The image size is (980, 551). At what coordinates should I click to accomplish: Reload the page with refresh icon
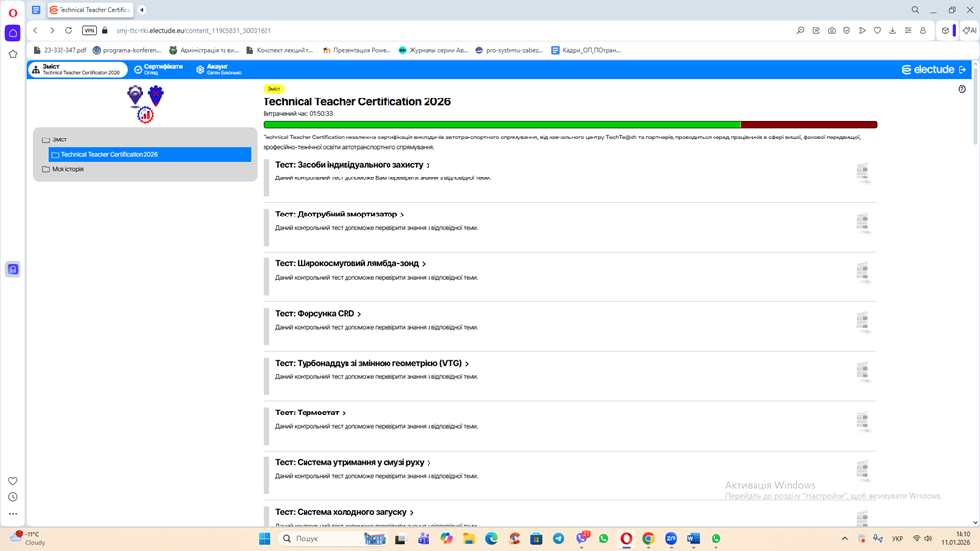coord(68,31)
